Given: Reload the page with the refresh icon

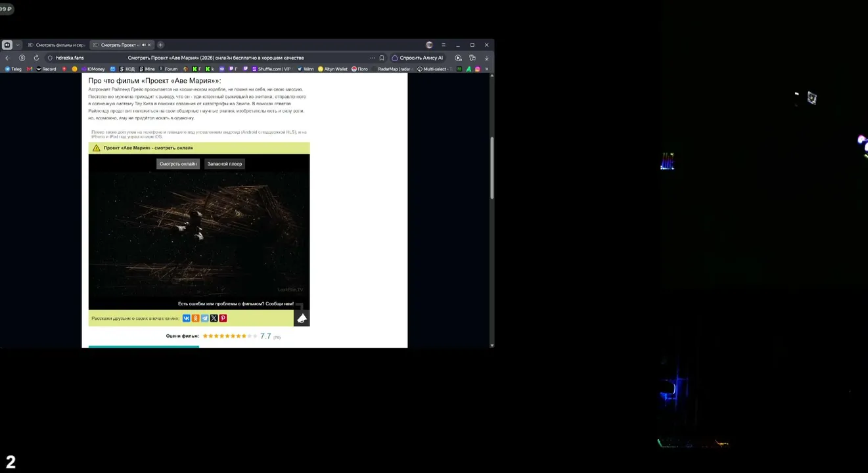Looking at the screenshot, I should pos(36,58).
